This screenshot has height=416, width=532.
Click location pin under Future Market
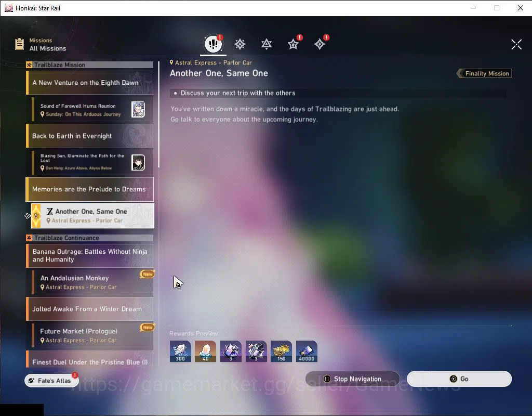43,340
